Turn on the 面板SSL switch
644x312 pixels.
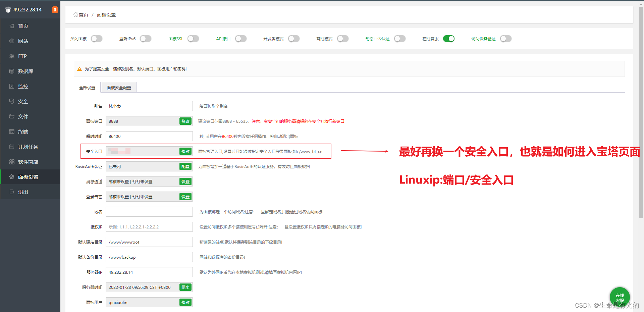193,39
